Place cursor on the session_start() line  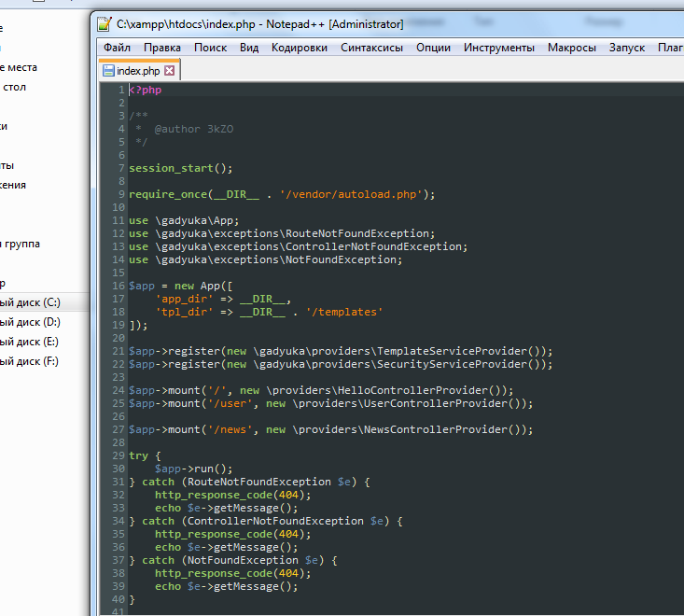point(180,168)
